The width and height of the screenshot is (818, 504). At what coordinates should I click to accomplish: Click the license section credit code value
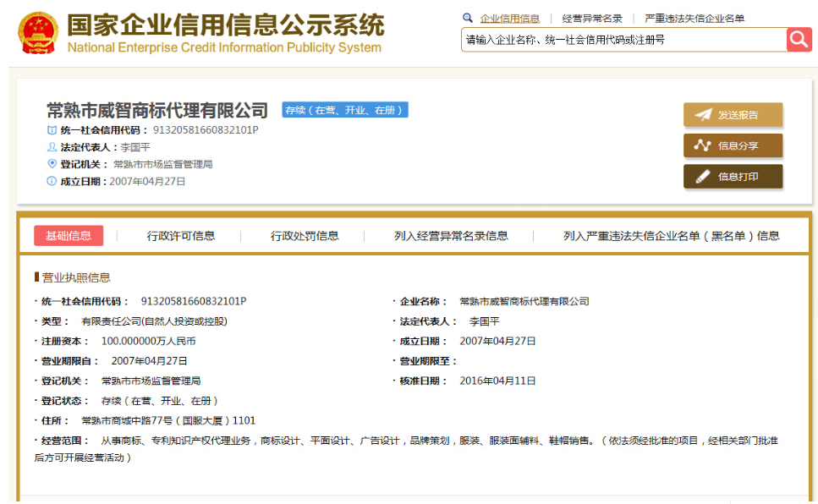tap(194, 302)
